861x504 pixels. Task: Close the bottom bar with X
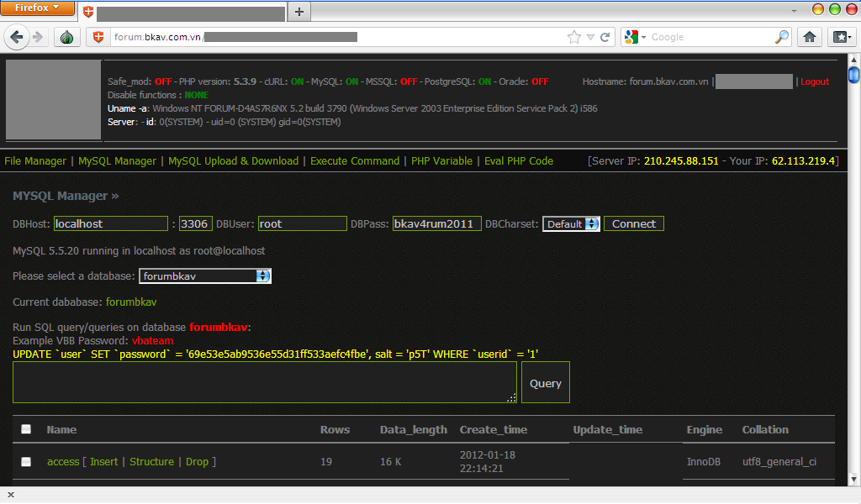pyautogui.click(x=10, y=496)
